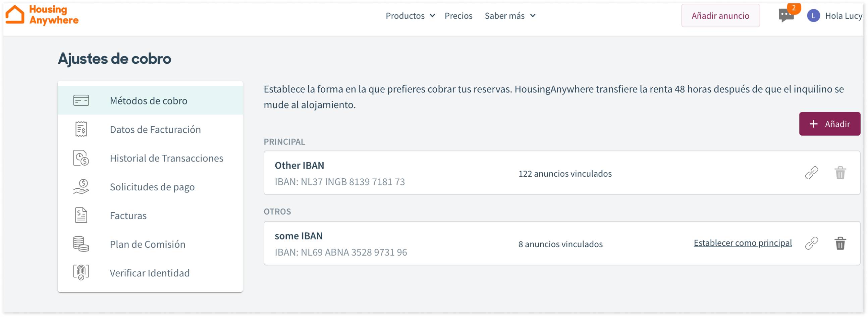Go to Verificar Identidad
The width and height of the screenshot is (868, 317).
[150, 272]
